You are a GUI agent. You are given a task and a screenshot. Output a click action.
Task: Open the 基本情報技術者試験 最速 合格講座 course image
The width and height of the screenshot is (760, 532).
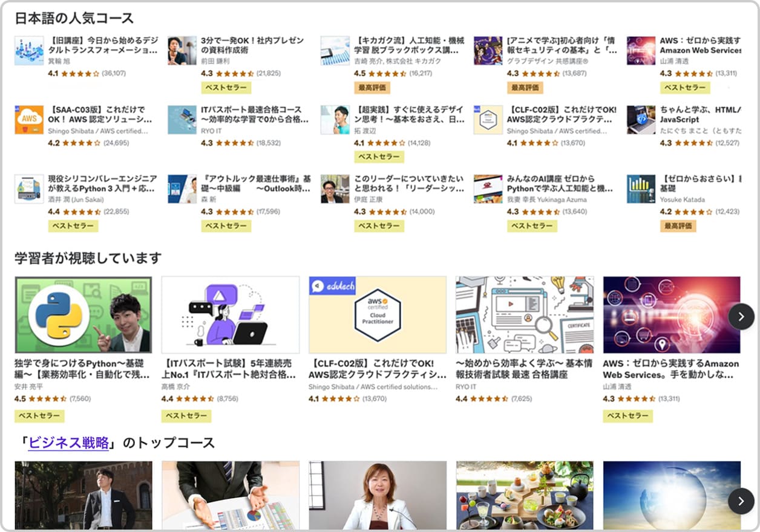(525, 315)
